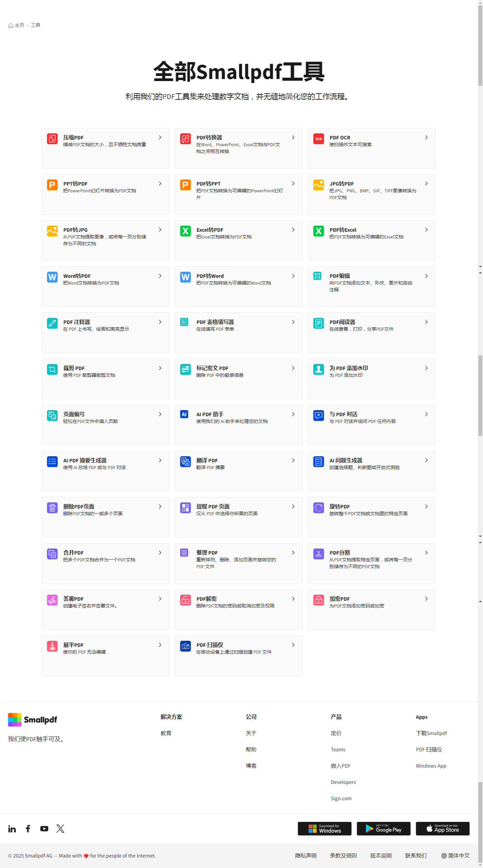Click the Smallpdf logo in footer
Screen dimensions: 483x868
33,720
